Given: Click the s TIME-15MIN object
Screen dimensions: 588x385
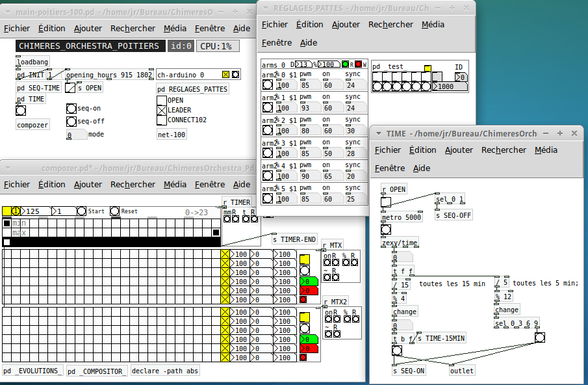Looking at the screenshot, I should pos(441,338).
